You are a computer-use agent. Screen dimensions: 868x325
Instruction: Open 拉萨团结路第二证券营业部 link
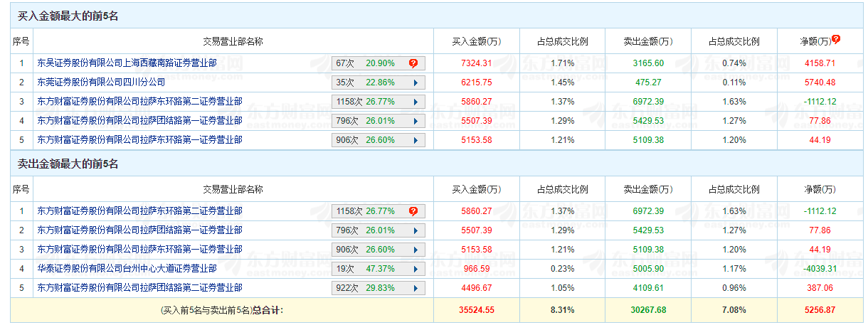click(140, 288)
